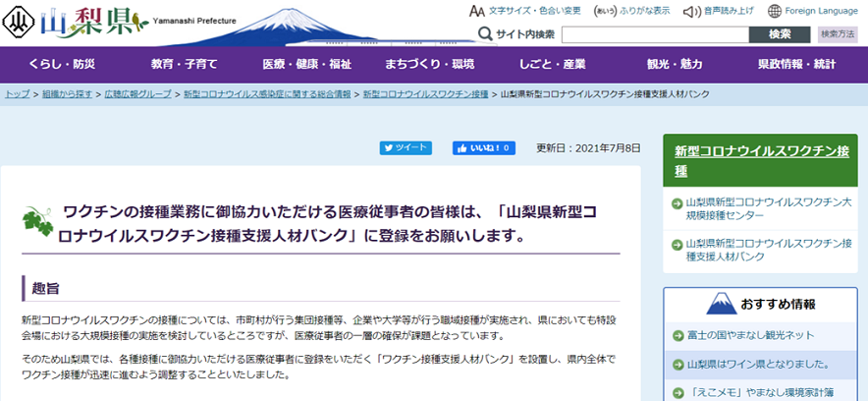Open the まちづくり・環境 menu
The width and height of the screenshot is (868, 401).
[x=429, y=64]
